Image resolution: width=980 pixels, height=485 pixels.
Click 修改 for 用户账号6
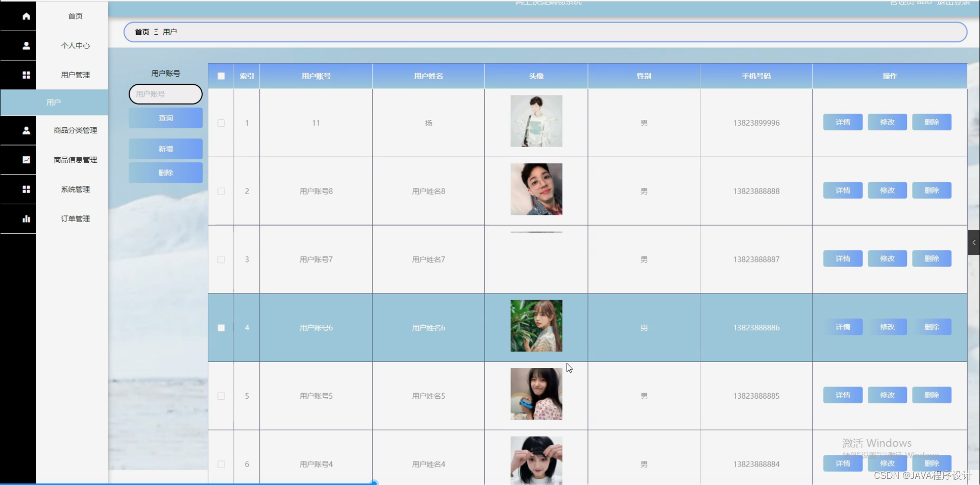[887, 327]
